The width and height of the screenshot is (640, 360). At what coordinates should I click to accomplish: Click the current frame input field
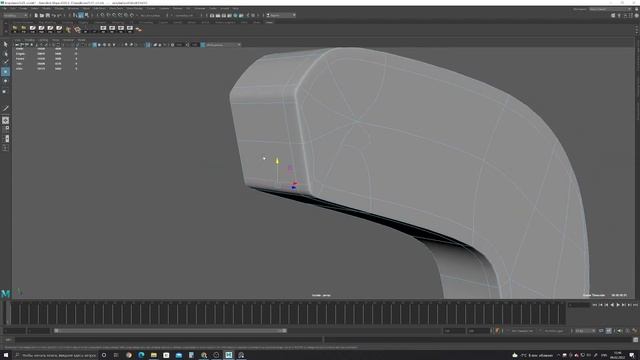click(x=579, y=305)
